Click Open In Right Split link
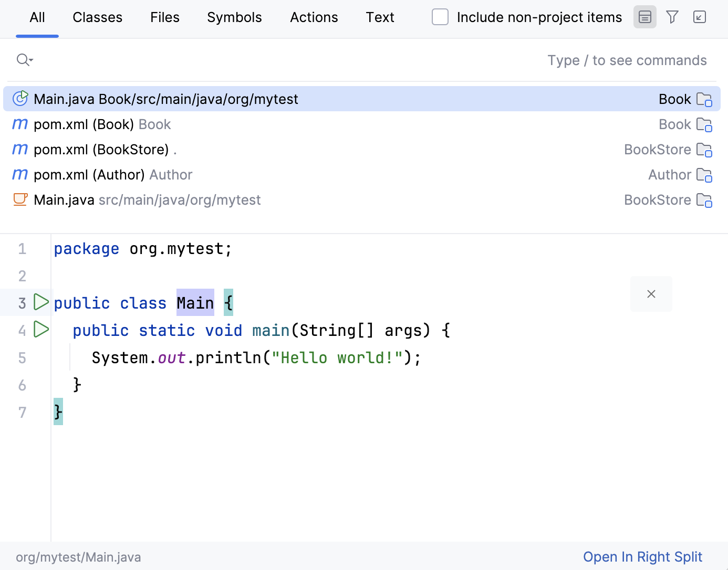The image size is (728, 570). (642, 557)
